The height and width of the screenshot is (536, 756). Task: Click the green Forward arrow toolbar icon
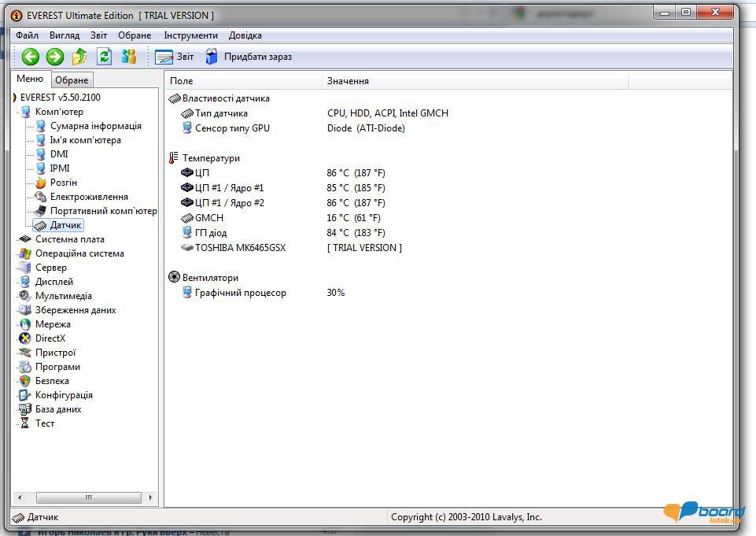pyautogui.click(x=54, y=57)
